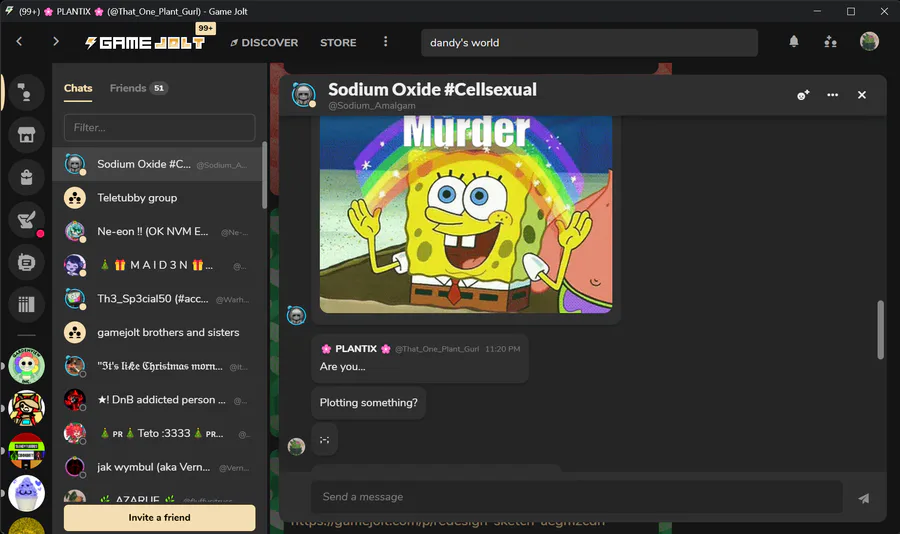The width and height of the screenshot is (900, 534).
Task: Click the 51 friends count badge
Action: pyautogui.click(x=159, y=88)
